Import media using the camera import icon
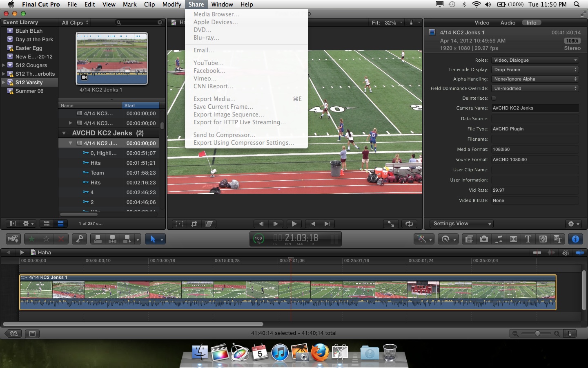588x368 pixels. pyautogui.click(x=13, y=239)
